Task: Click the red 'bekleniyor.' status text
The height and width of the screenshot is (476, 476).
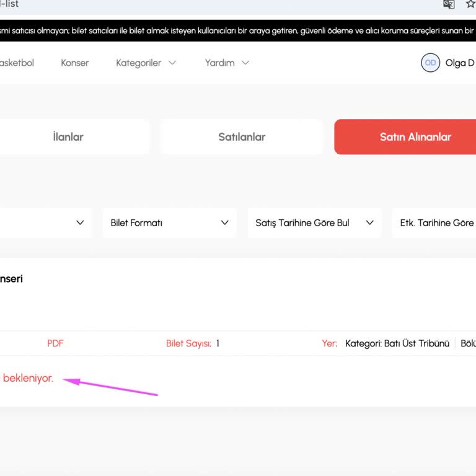Action: 28,378
